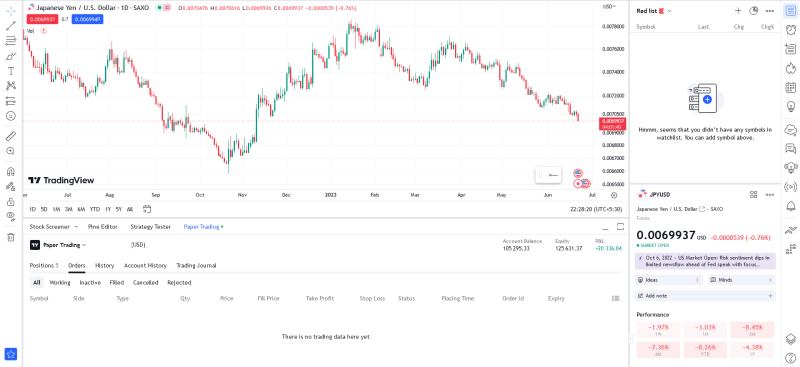Image resolution: width=800 pixels, height=367 pixels.
Task: Click the red sell price 0.0069937 button
Action: 42,19
